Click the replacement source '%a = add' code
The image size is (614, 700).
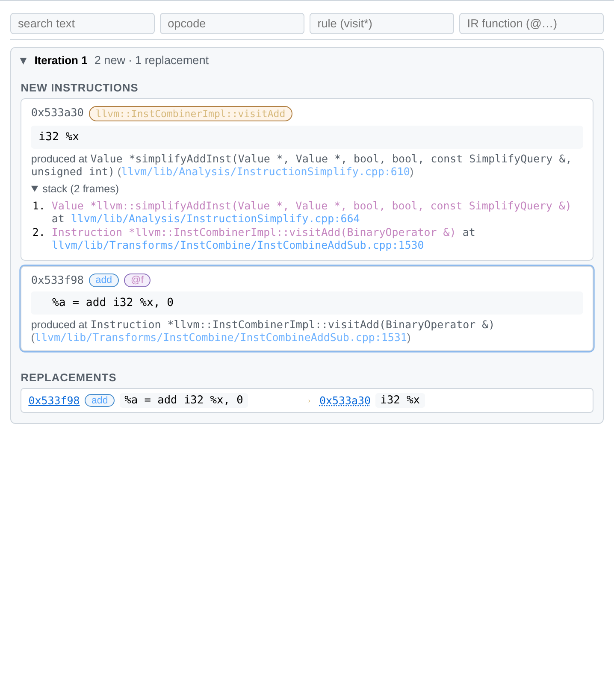point(184,400)
